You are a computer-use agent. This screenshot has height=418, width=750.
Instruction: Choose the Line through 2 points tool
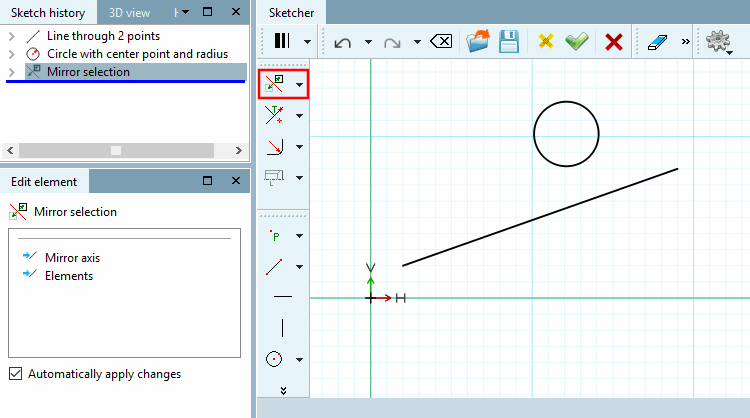coord(274,266)
